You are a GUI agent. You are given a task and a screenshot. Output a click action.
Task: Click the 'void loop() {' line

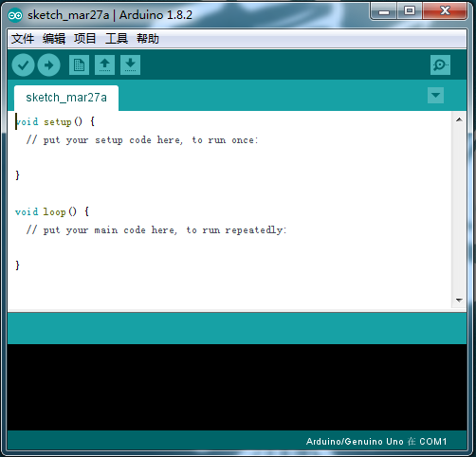[x=52, y=211]
